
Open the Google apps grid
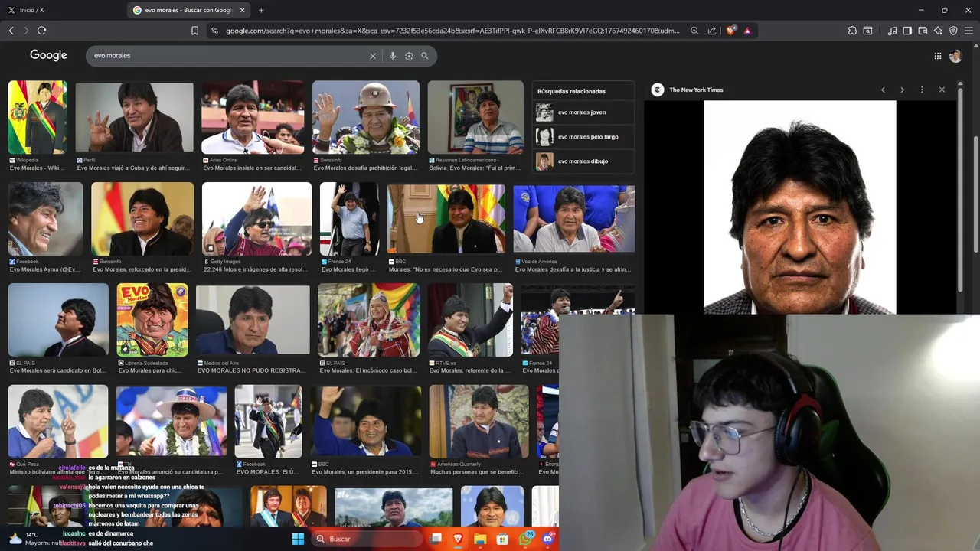[x=937, y=56]
